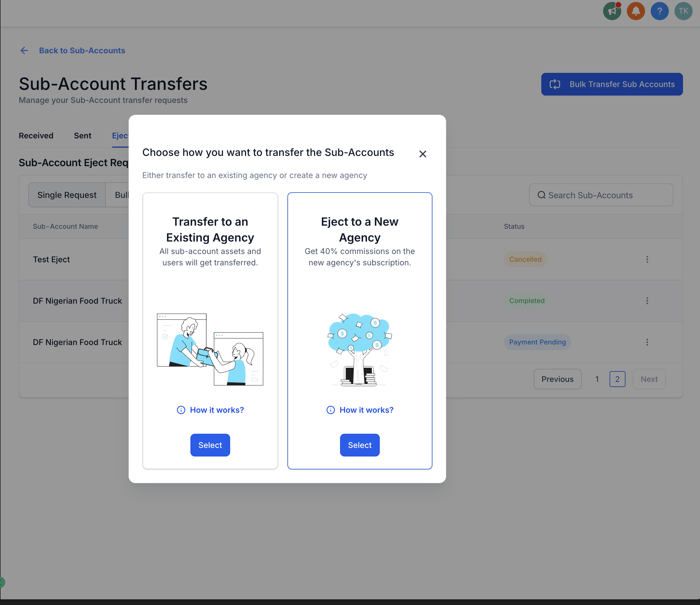
Task: Open actions menu for Payment Pending row
Action: [x=647, y=342]
